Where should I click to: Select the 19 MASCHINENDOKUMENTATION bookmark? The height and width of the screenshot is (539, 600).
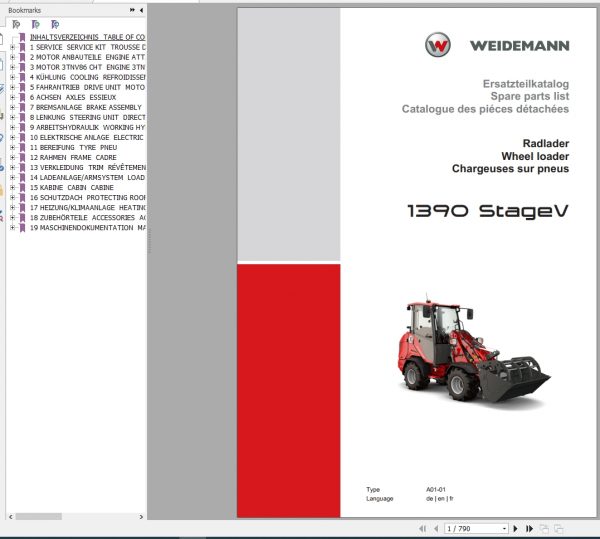[x=87, y=228]
